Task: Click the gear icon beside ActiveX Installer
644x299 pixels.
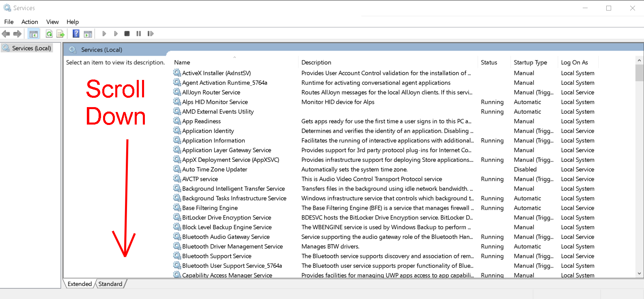Action: pos(177,73)
